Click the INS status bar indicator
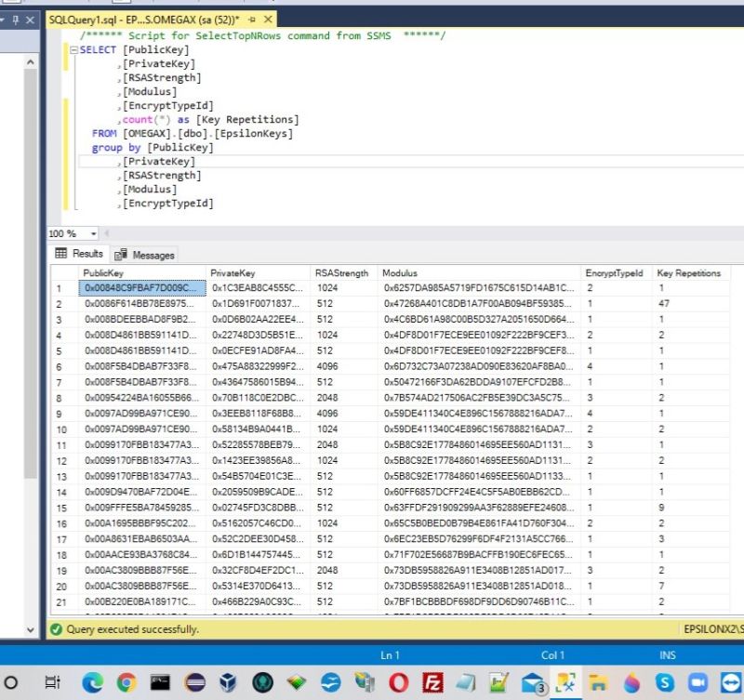This screenshot has height=700, width=744. (x=667, y=655)
